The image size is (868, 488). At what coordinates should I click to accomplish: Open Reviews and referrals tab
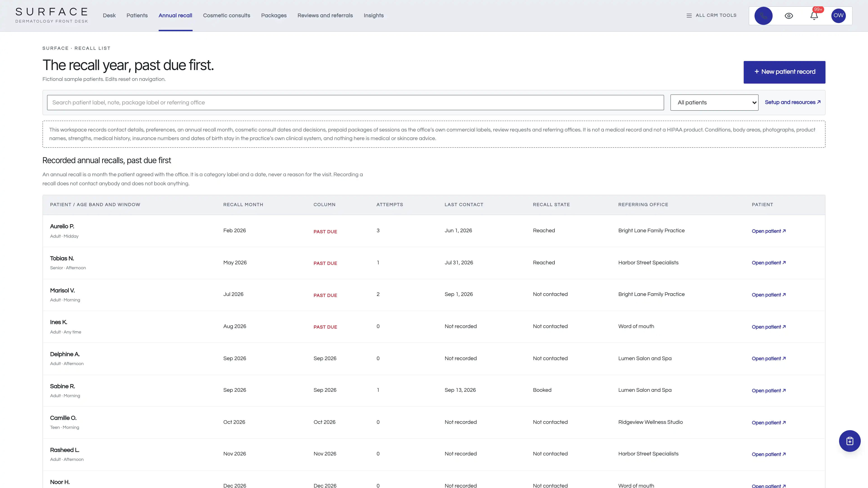325,16
